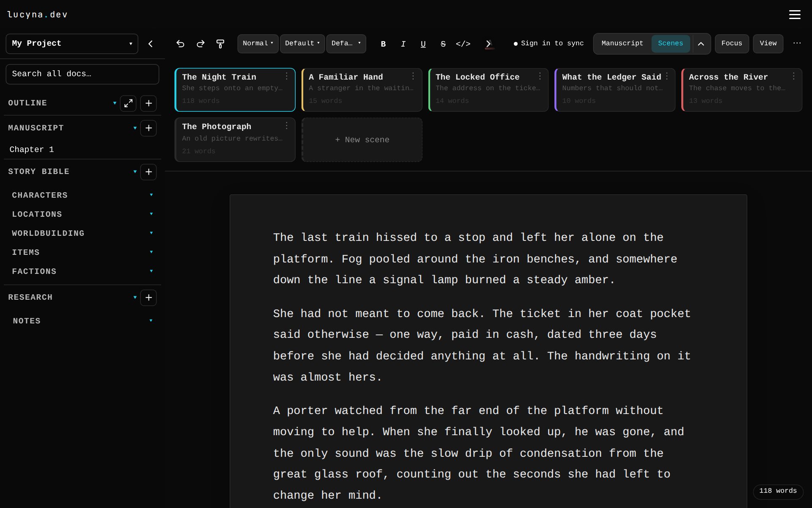
Task: Collapse the Story Bible section arrow
Action: 135,172
